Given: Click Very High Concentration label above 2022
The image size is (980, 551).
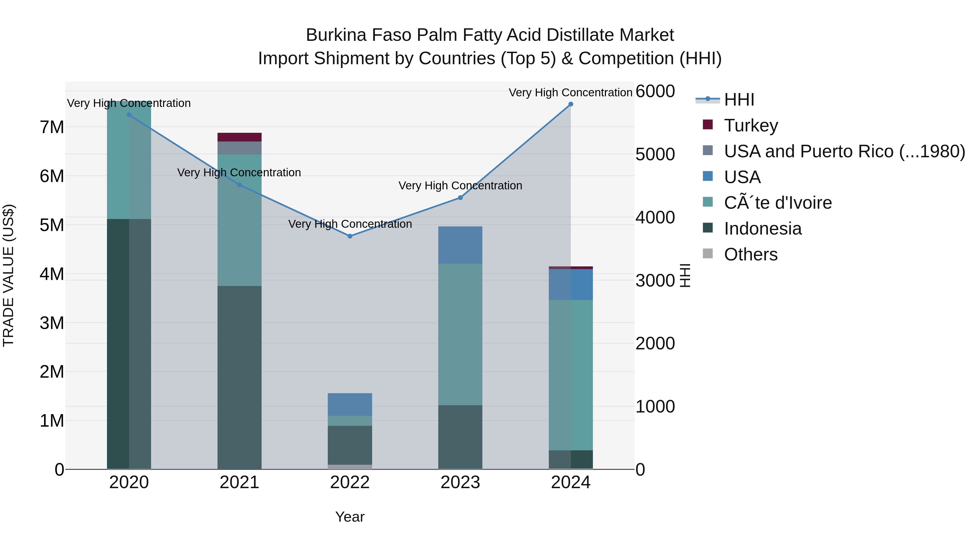Looking at the screenshot, I should [350, 224].
